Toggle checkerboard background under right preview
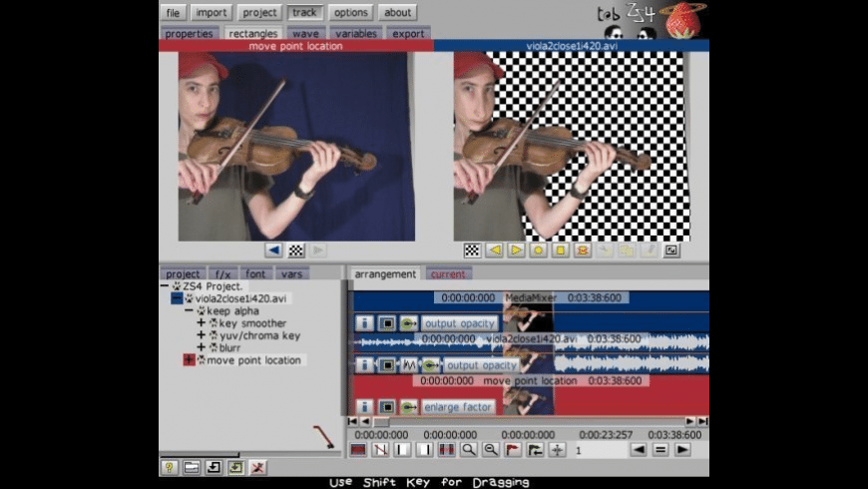868x489 pixels. pyautogui.click(x=472, y=250)
